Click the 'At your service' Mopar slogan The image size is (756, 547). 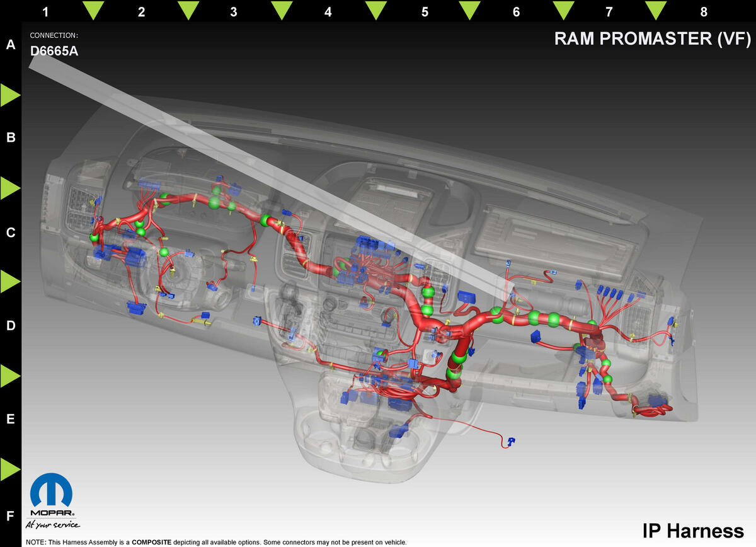click(x=53, y=524)
